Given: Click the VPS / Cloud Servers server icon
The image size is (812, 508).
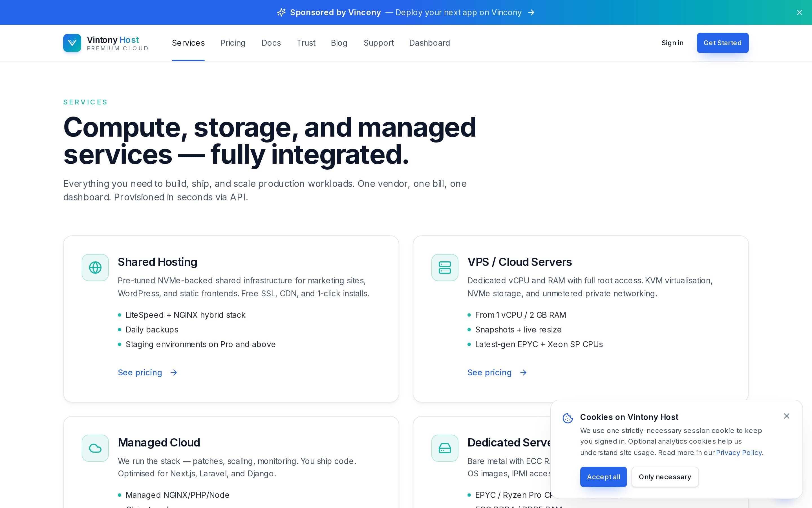Looking at the screenshot, I should pyautogui.click(x=445, y=268).
